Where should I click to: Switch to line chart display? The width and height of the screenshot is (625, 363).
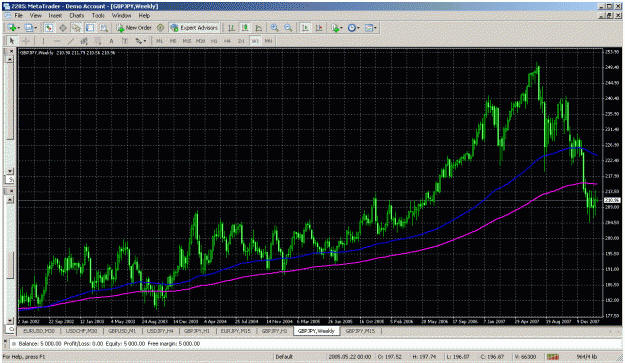click(x=259, y=28)
